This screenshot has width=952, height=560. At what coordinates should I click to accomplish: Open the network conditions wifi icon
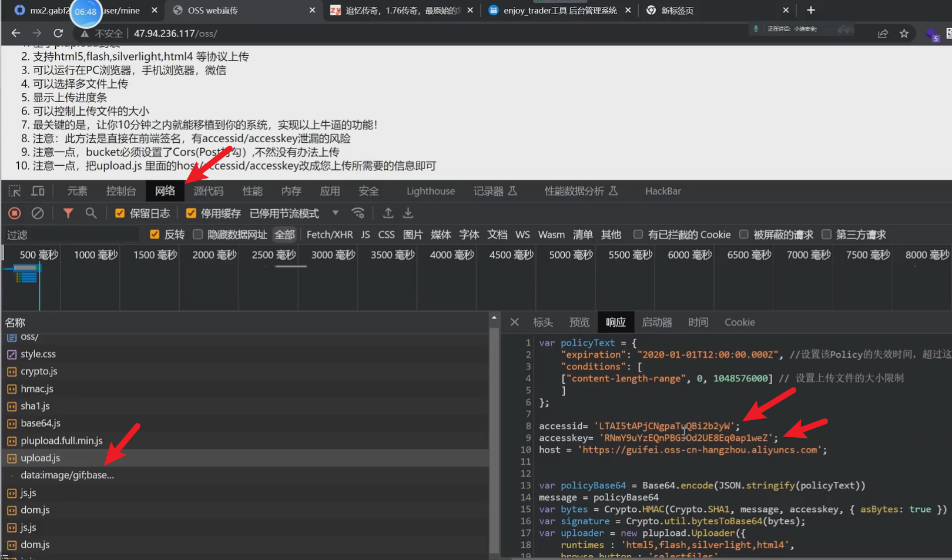358,213
